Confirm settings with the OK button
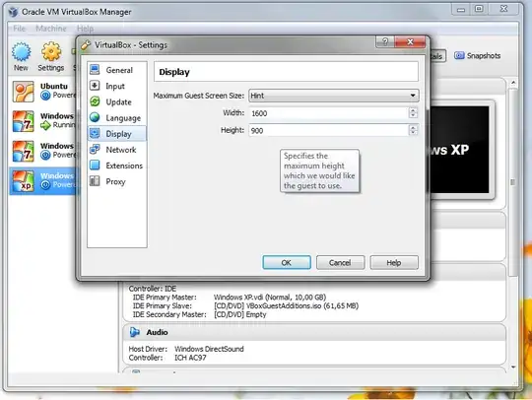 (287, 263)
